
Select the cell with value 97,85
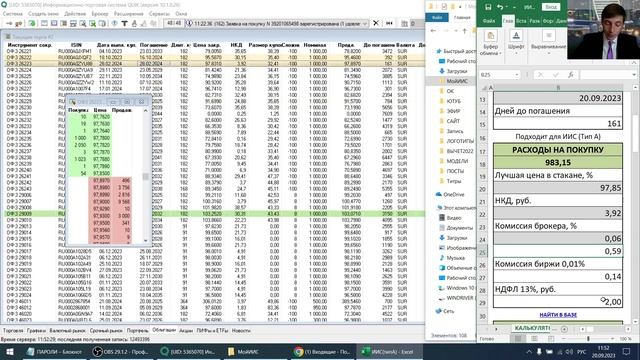[x=558, y=188]
